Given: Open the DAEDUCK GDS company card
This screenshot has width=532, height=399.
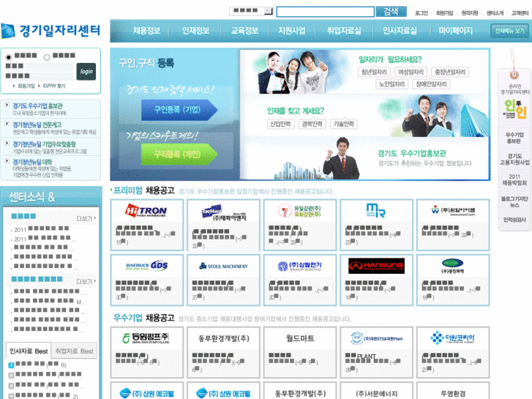Looking at the screenshot, I should pos(146,280).
